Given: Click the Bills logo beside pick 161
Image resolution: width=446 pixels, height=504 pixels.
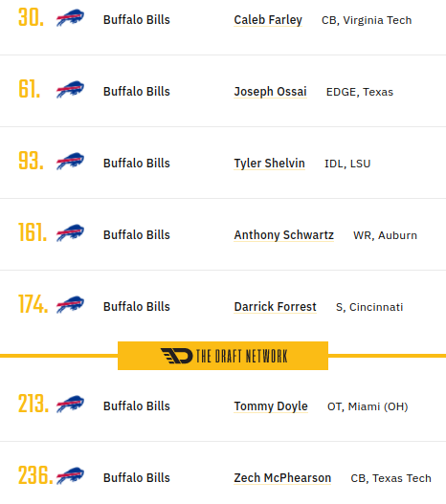Looking at the screenshot, I should pos(70,233).
